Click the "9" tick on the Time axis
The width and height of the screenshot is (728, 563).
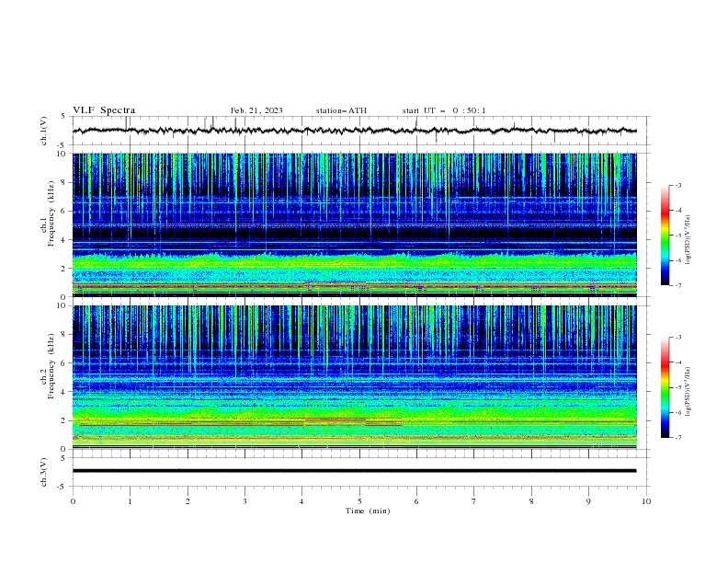(588, 501)
